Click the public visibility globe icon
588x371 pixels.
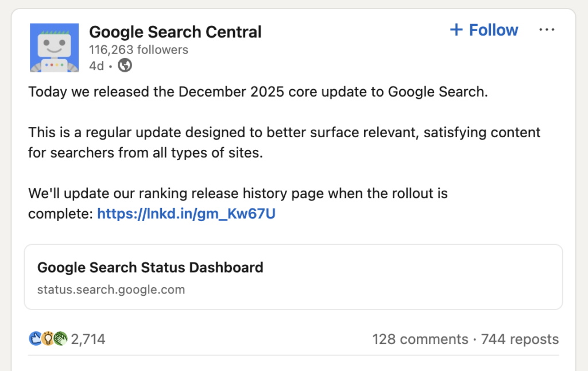click(124, 66)
